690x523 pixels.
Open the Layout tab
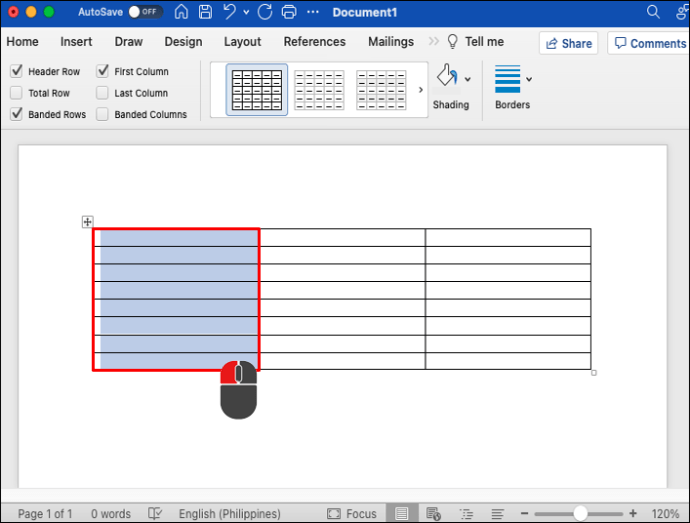(x=242, y=42)
